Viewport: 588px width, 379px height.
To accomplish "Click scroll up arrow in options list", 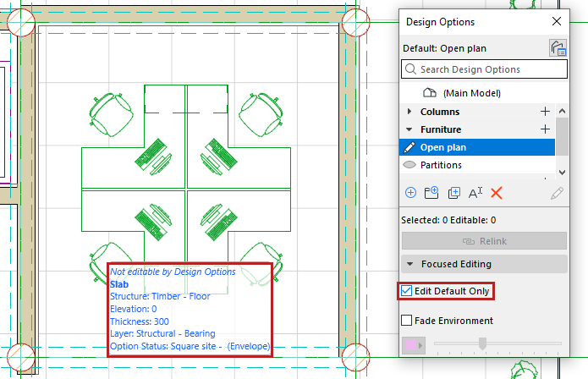I will 562,111.
